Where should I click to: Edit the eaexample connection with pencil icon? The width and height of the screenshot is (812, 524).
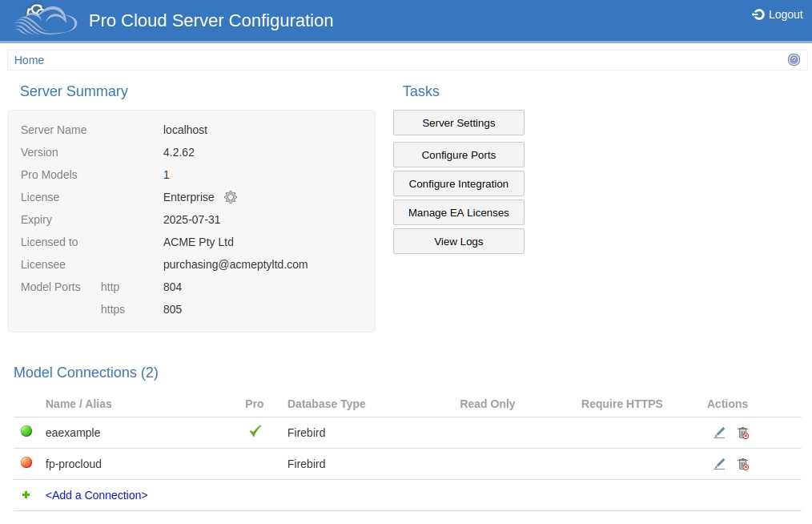click(x=719, y=433)
